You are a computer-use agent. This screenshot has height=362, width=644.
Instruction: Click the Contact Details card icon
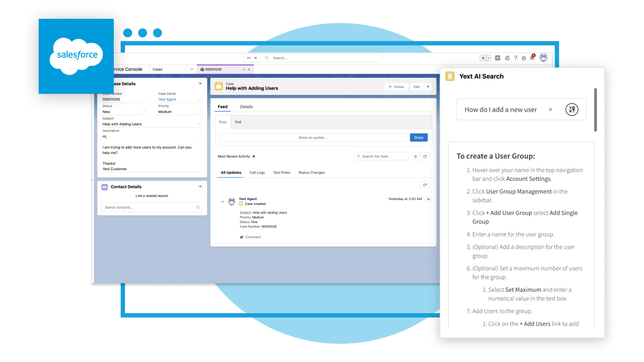[x=105, y=187]
